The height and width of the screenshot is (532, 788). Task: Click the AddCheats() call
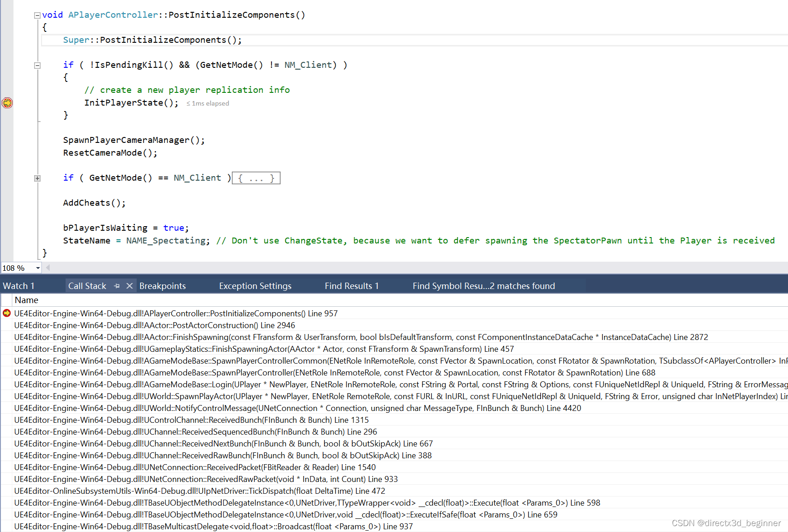click(94, 203)
